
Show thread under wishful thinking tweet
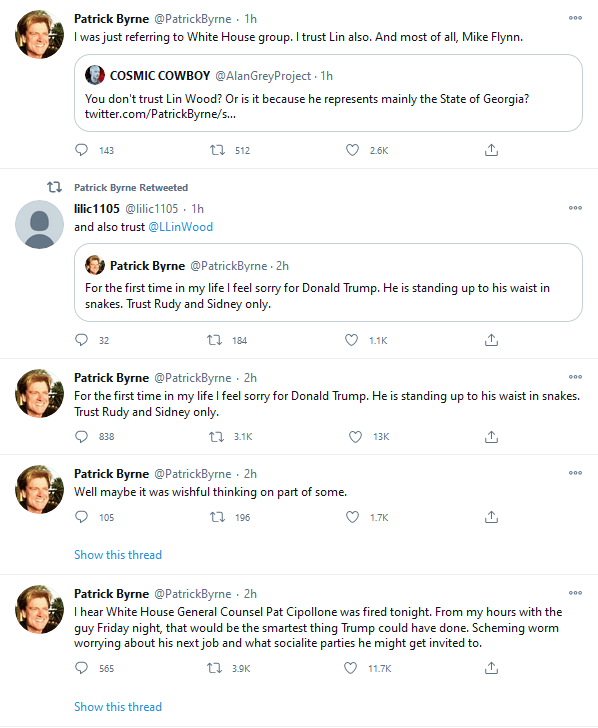[118, 555]
